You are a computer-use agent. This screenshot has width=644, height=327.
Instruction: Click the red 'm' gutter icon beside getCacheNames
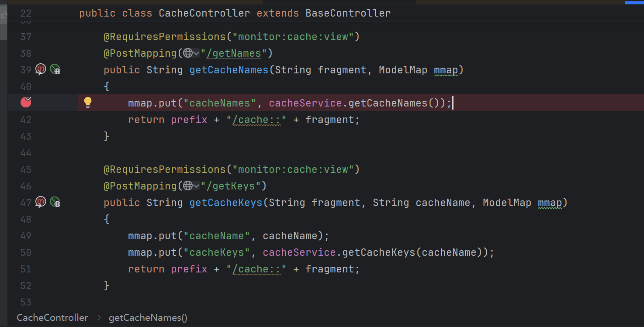40,69
